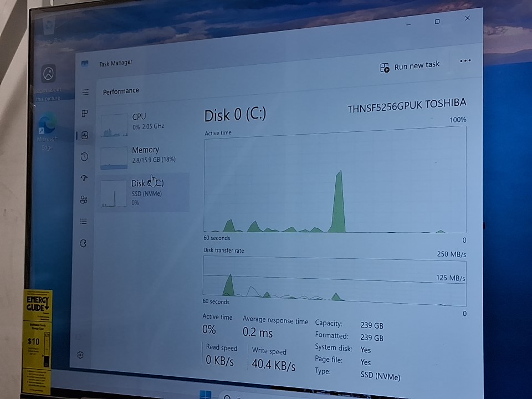Open the App history page icon
Image resolution: width=532 pixels, height=399 pixels.
pos(84,157)
